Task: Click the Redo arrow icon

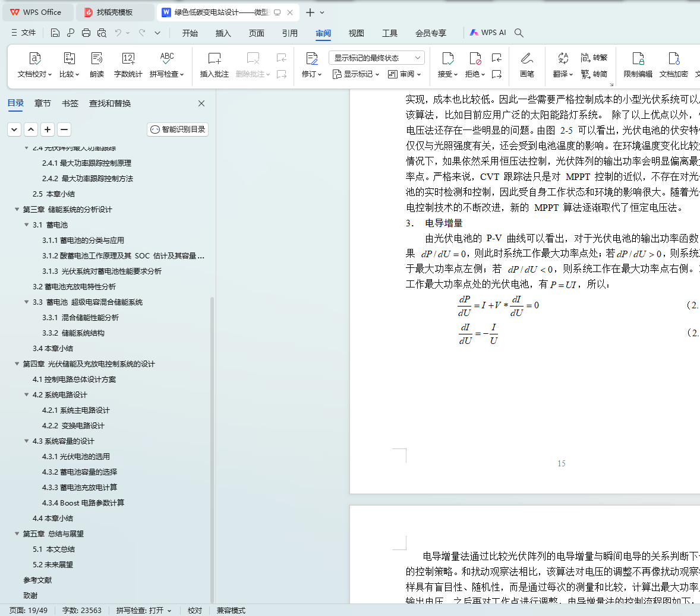Action: [142, 33]
